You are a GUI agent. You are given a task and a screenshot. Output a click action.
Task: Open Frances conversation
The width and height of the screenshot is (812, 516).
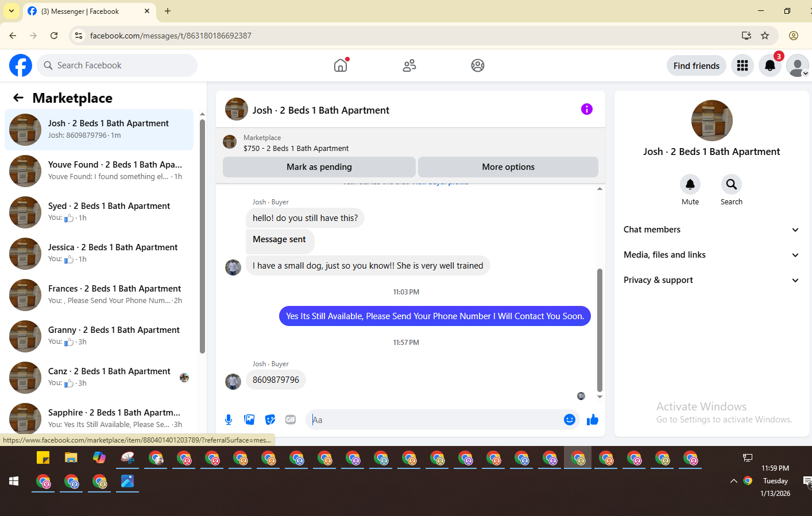(x=99, y=295)
